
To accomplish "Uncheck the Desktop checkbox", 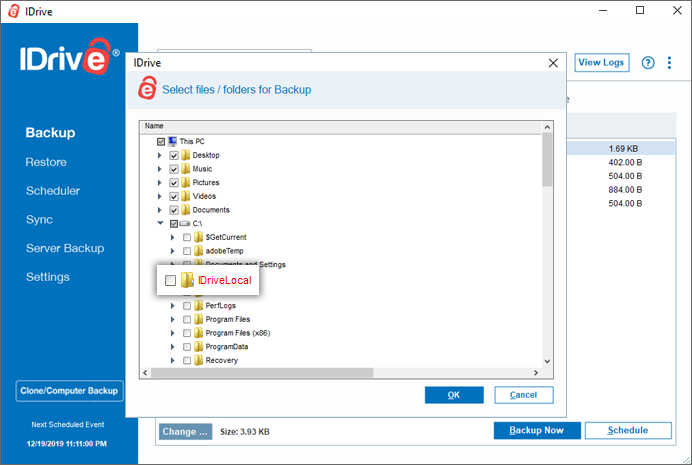I will pyautogui.click(x=174, y=155).
